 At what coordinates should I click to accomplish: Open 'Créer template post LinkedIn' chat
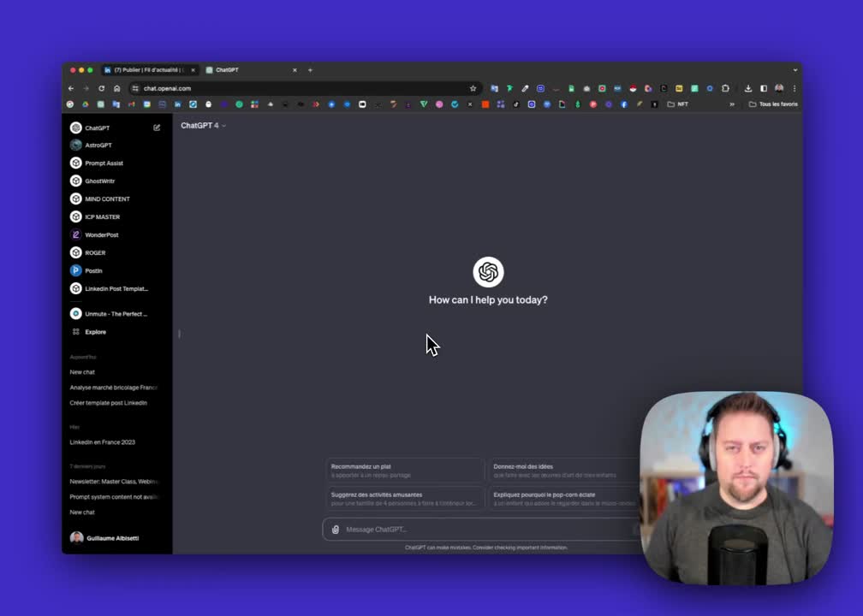tap(109, 403)
